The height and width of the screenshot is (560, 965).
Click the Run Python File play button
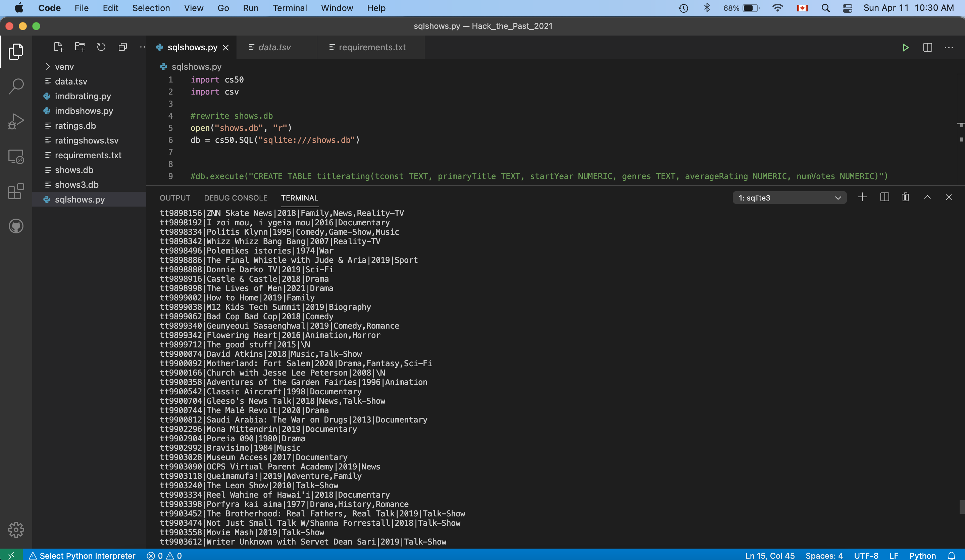905,48
